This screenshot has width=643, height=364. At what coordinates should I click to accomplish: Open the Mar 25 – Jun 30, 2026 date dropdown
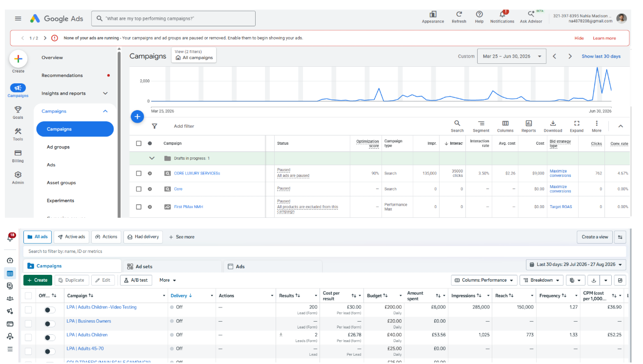click(511, 56)
